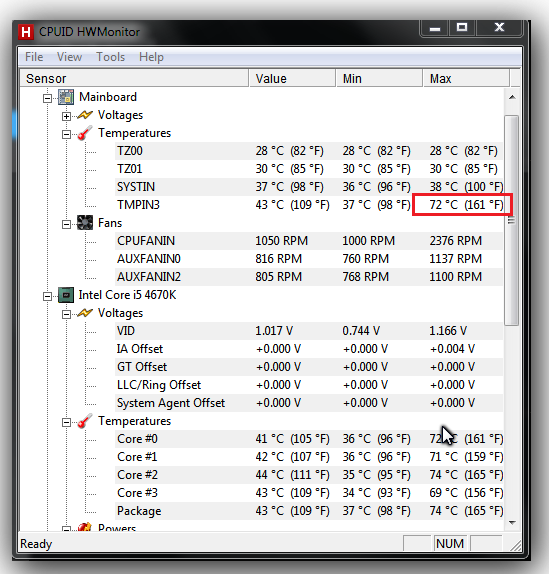Viewport: 549px width, 574px height.
Task: Expand the Mainboard Voltages node
Action: click(x=66, y=116)
